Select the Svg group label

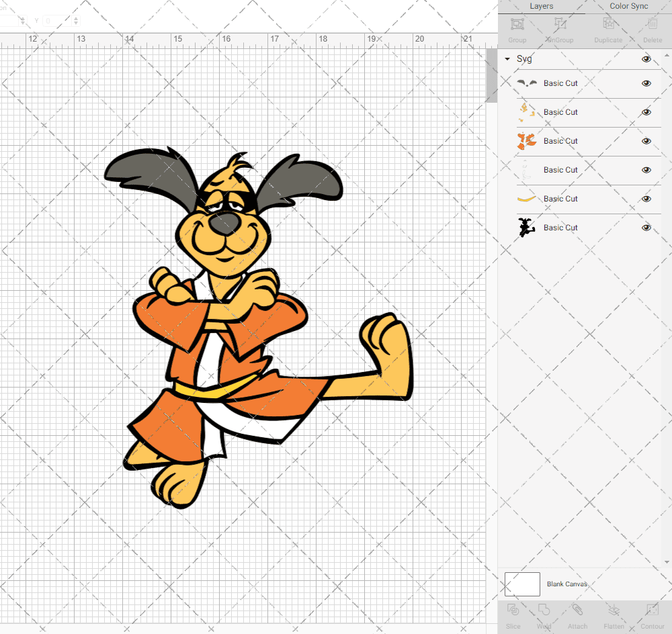[523, 59]
